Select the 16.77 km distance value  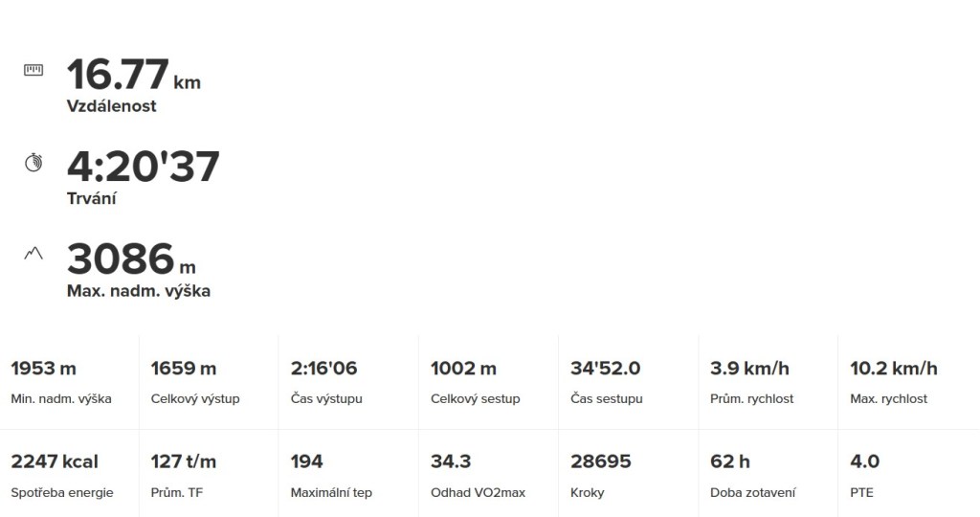coord(133,75)
